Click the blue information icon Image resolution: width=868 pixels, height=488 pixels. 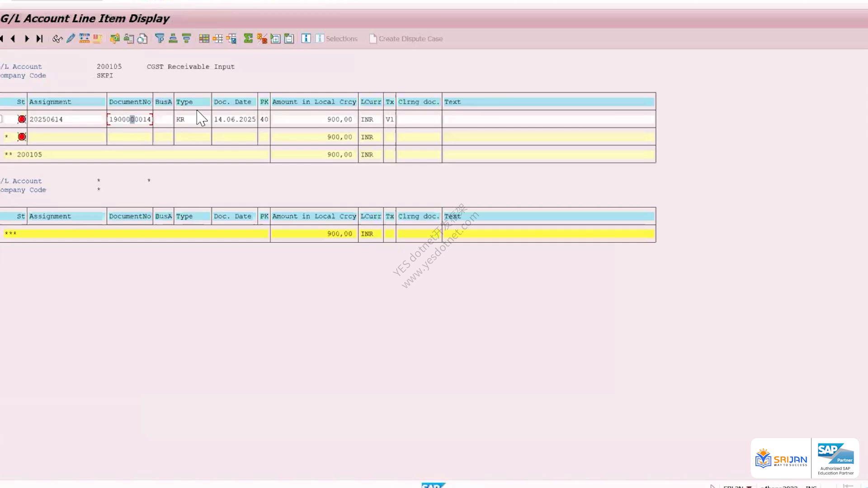(306, 39)
